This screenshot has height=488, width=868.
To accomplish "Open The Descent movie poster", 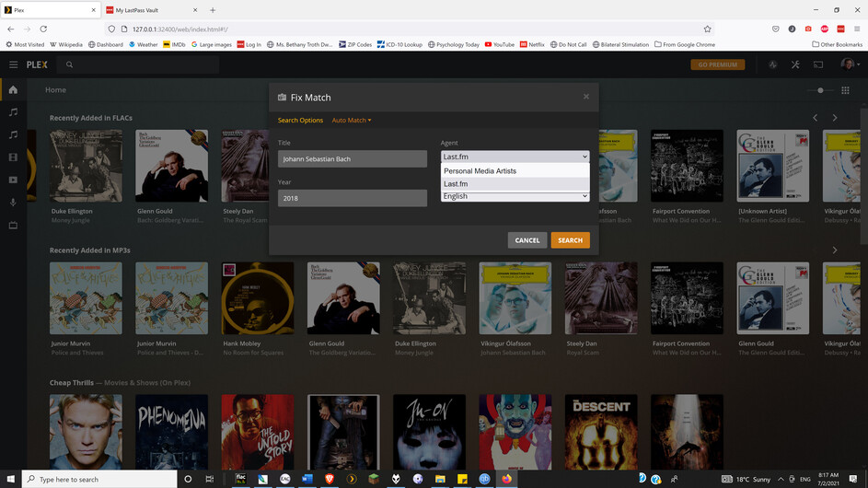I will tap(601, 432).
